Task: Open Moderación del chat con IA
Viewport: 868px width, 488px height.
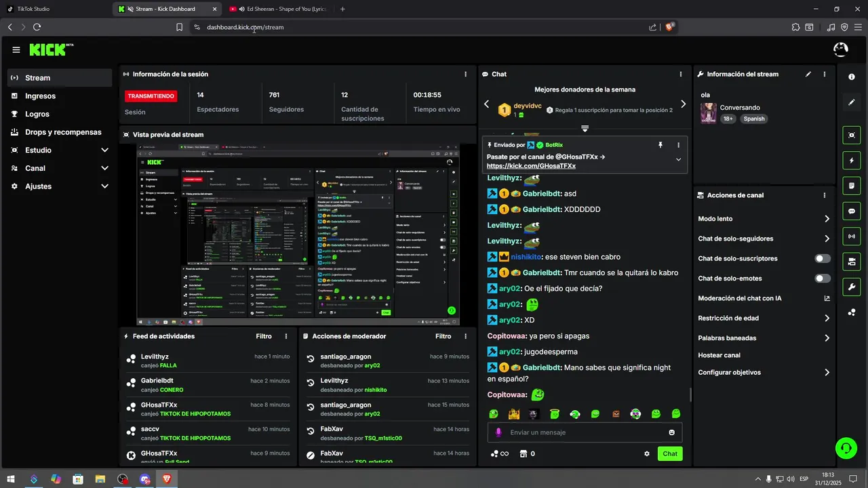Action: click(x=764, y=298)
